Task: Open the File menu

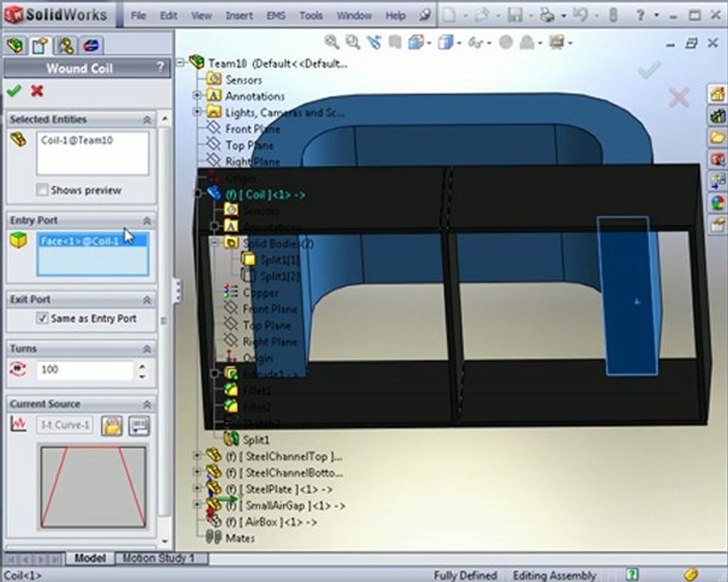Action: pos(138,15)
